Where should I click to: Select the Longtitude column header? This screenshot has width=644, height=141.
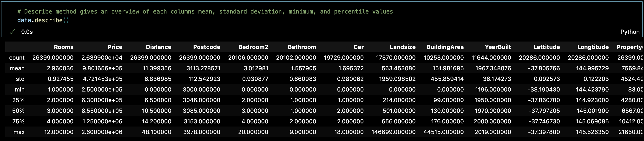click(x=593, y=47)
